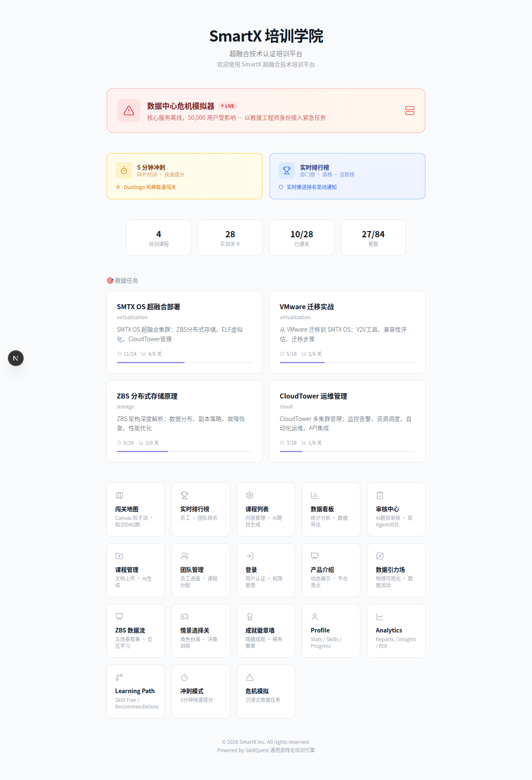Click the branch icon on Learning Path tile
Viewport: 532px width, 780px height.
click(119, 677)
